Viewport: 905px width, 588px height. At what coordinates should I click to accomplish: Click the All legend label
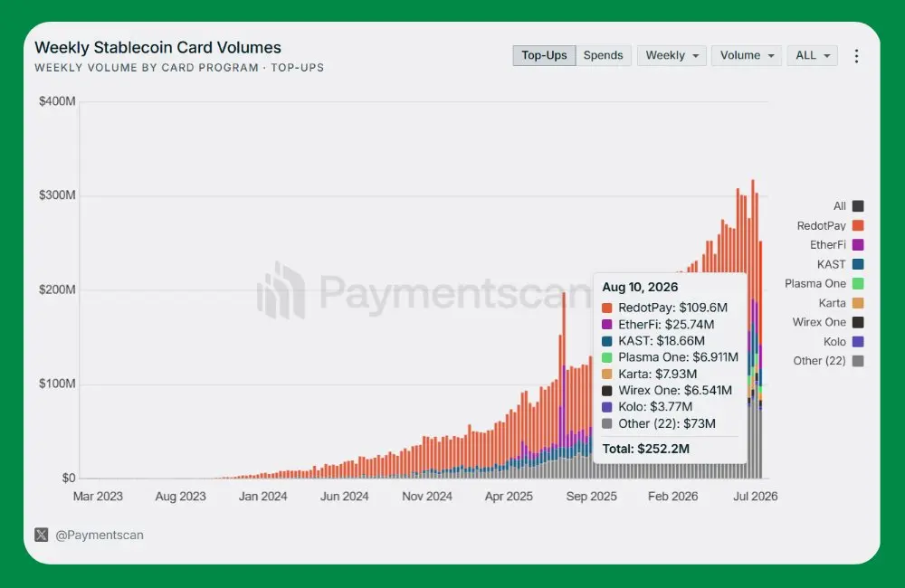840,206
